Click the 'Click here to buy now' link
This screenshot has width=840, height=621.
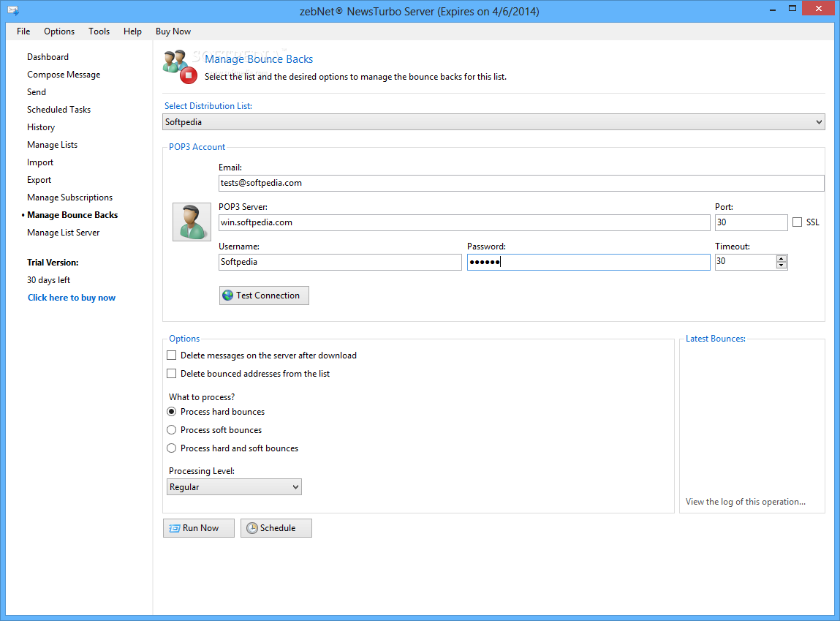pyautogui.click(x=71, y=298)
